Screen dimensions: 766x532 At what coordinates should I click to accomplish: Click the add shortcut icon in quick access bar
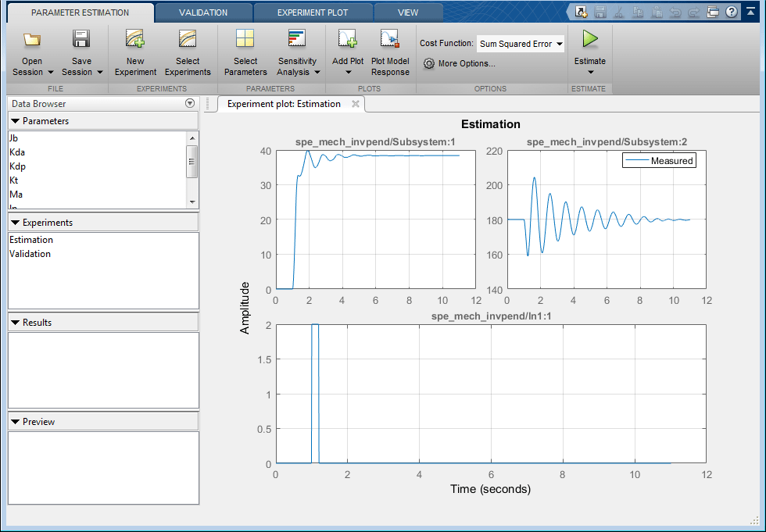tap(581, 12)
